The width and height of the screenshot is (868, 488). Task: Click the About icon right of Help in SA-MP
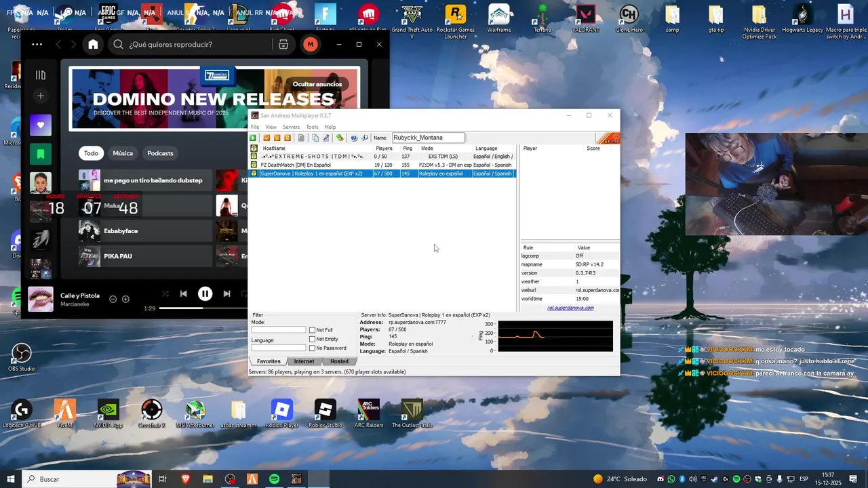(x=364, y=138)
